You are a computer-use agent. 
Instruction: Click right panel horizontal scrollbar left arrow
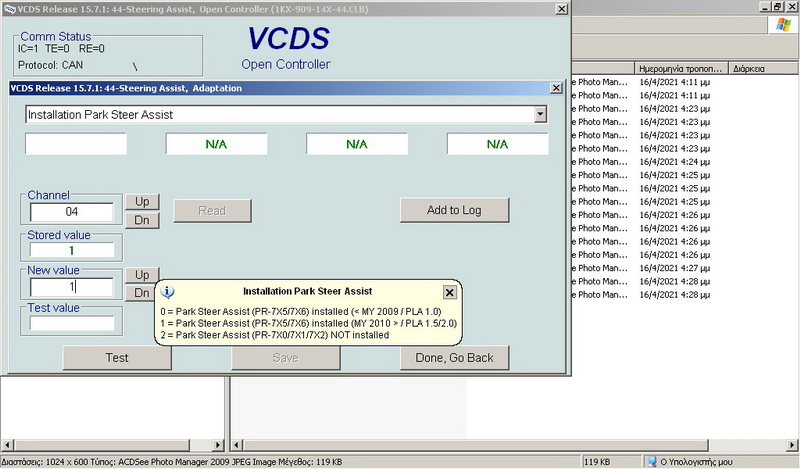pos(236,445)
